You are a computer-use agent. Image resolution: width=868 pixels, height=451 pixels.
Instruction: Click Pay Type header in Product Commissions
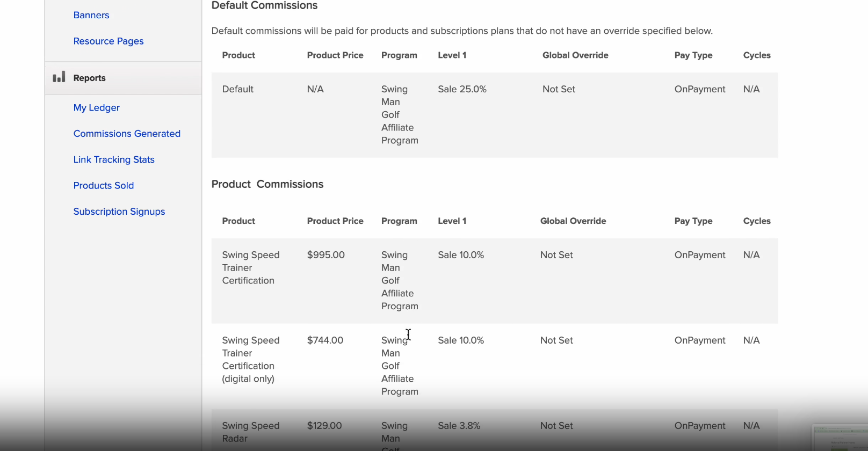(x=693, y=221)
